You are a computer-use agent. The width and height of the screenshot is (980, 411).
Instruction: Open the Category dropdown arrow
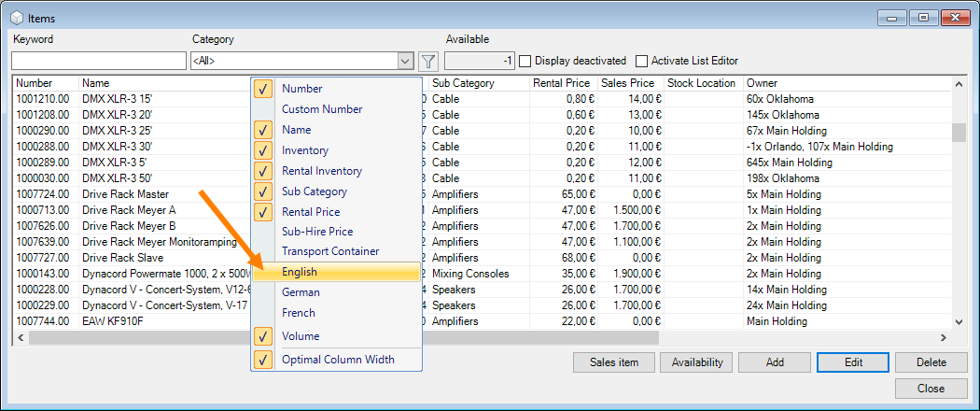405,62
